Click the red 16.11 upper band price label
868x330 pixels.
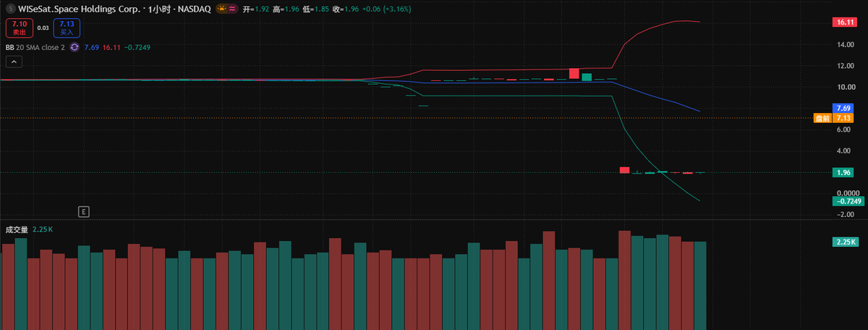pos(843,23)
